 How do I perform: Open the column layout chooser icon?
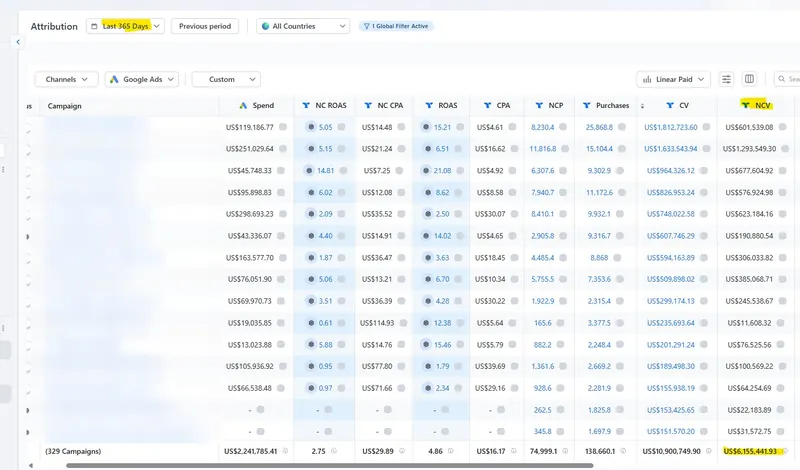pos(749,79)
